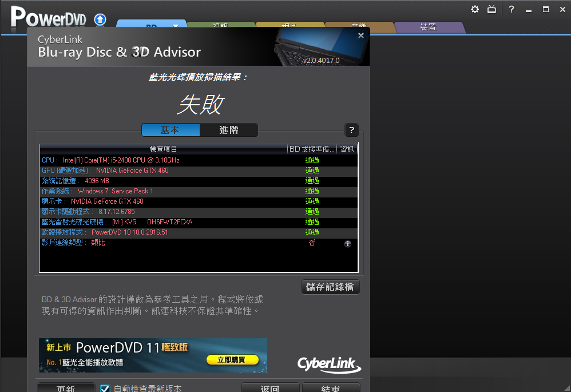The width and height of the screenshot is (571, 392).
Task: Switch to the 基本 tab
Action: pyautogui.click(x=170, y=130)
